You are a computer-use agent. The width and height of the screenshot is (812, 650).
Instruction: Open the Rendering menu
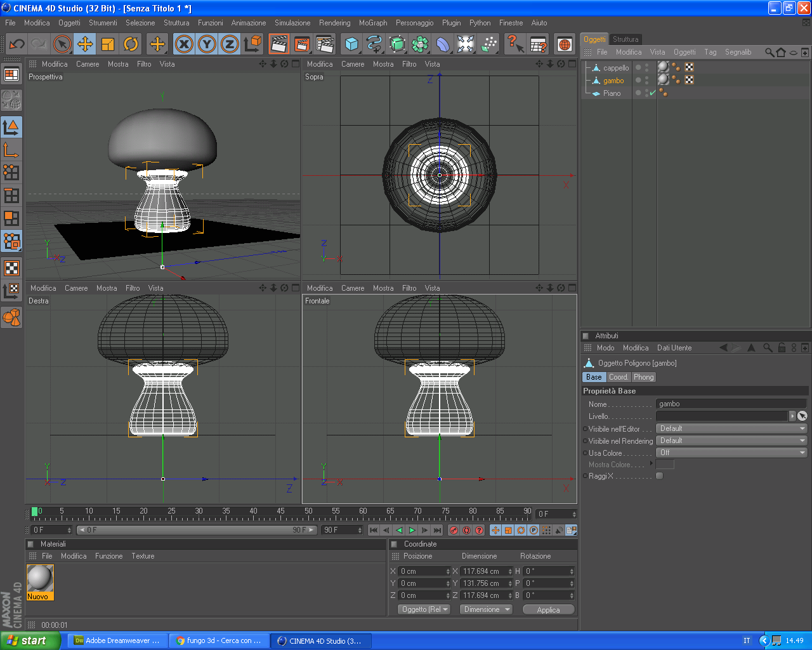pos(334,23)
